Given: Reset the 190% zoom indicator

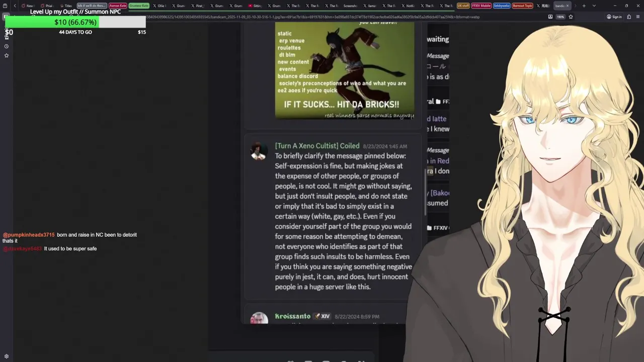Looking at the screenshot, I should [x=560, y=17].
